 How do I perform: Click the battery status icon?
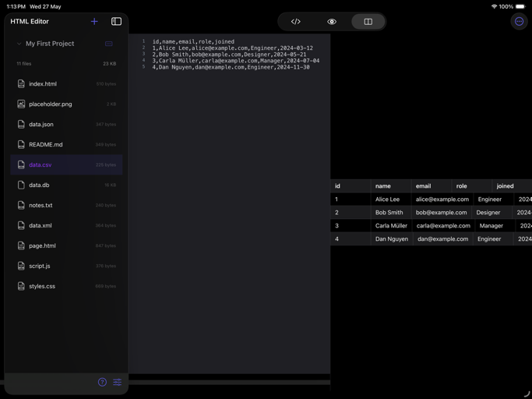(520, 6)
